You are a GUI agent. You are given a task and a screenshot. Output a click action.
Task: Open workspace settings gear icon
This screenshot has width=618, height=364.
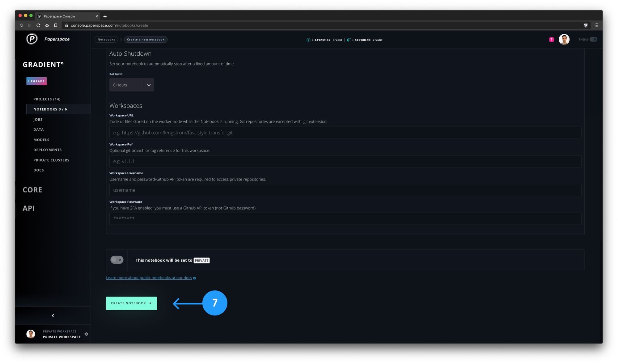pyautogui.click(x=86, y=334)
